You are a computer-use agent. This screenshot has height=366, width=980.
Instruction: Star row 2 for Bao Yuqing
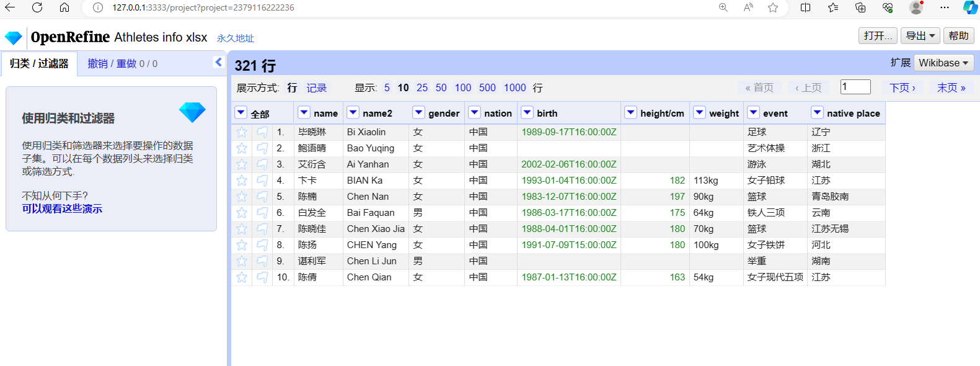point(242,148)
